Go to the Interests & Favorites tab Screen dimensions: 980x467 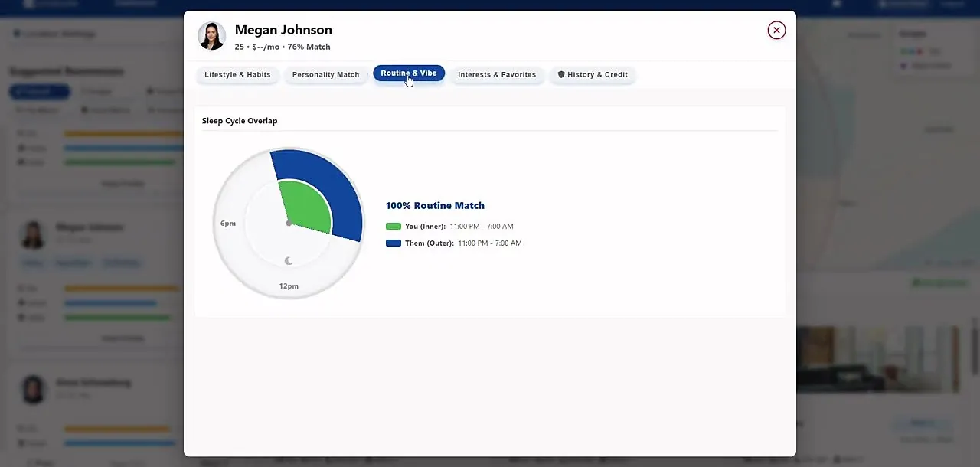click(x=497, y=74)
